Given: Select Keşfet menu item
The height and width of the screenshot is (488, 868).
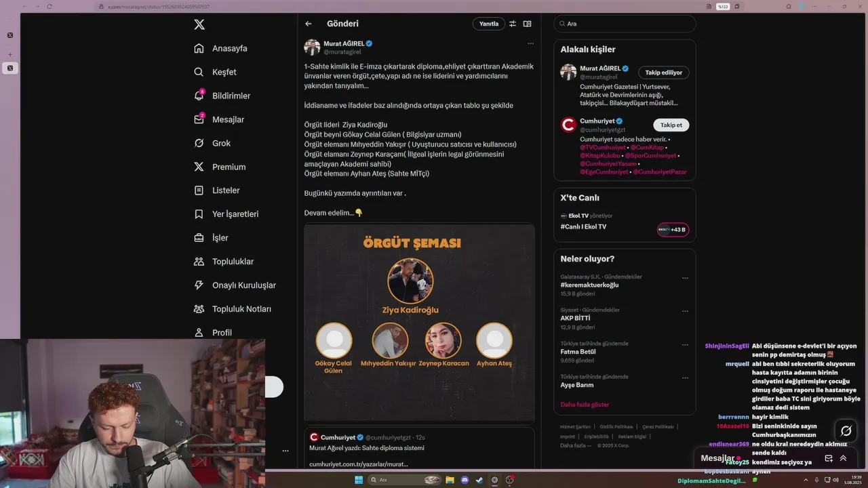Looking at the screenshot, I should coord(224,72).
